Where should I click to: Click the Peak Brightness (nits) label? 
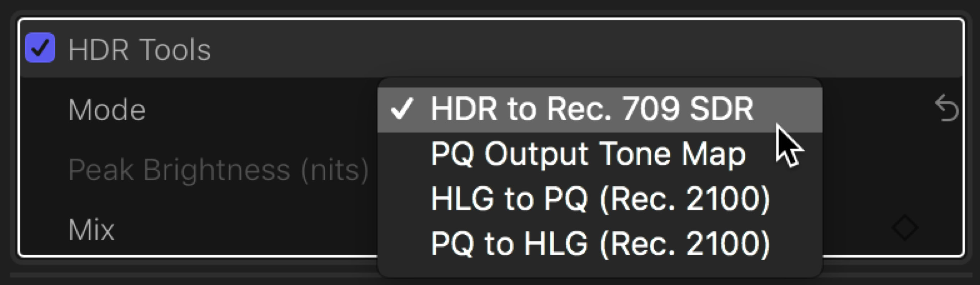click(x=218, y=170)
